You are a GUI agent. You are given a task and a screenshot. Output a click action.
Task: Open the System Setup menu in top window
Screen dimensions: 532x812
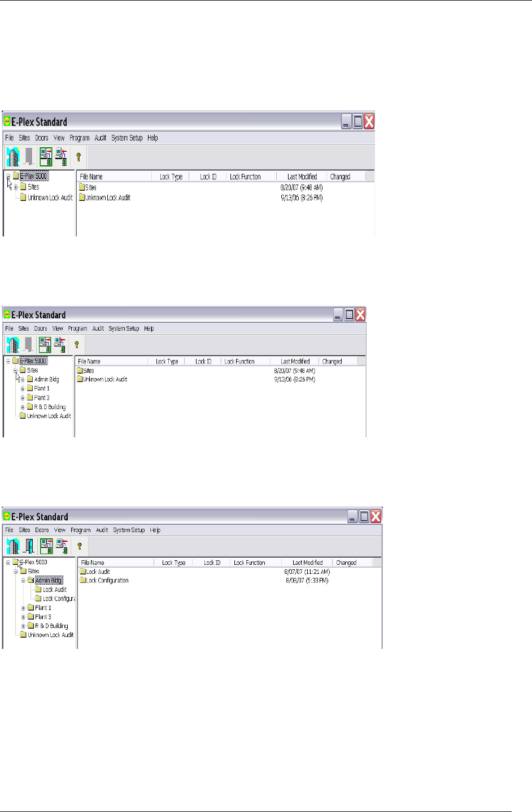coord(127,138)
